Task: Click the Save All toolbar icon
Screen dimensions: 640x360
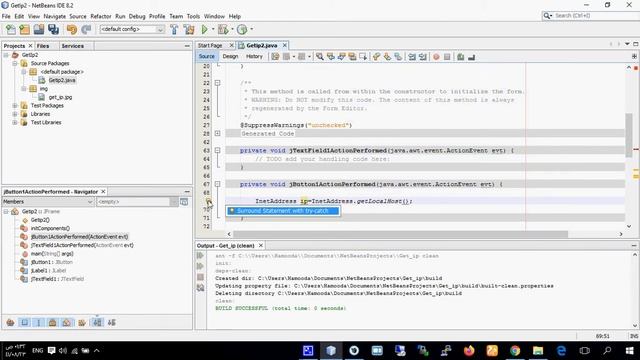Action: 53,29
